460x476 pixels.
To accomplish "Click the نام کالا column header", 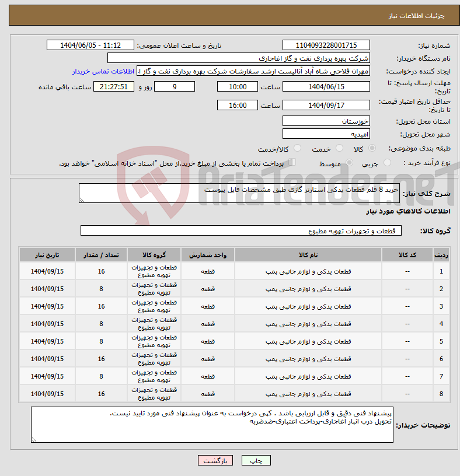I will click(308, 255).
